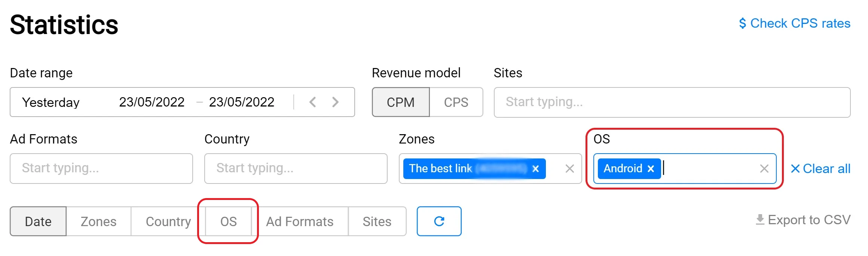Click the refresh statistics icon button

point(439,221)
